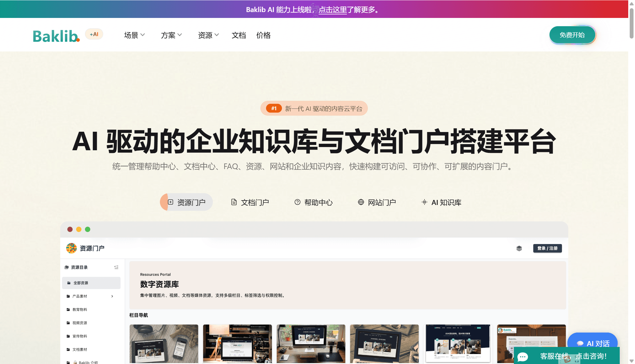The width and height of the screenshot is (635, 364).
Task: Follow the 点击这里 link in the banner
Action: click(333, 10)
